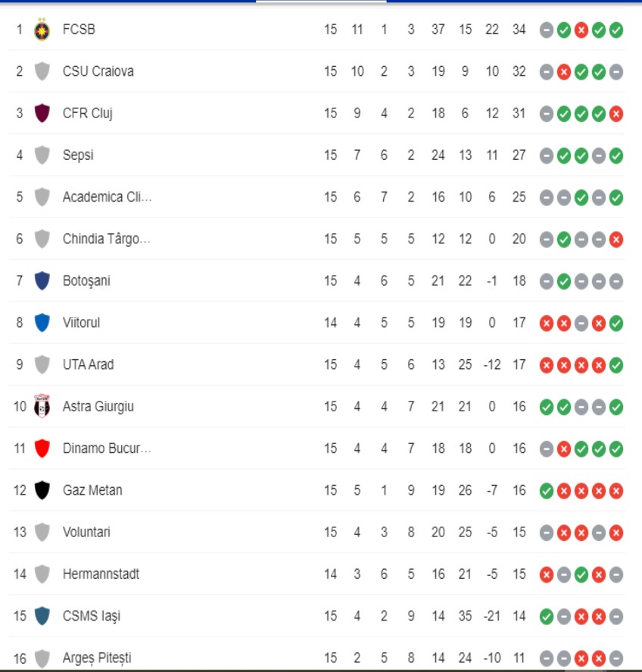The height and width of the screenshot is (672, 642).
Task: Click the Gaz Metan black shield icon
Action: click(x=42, y=490)
